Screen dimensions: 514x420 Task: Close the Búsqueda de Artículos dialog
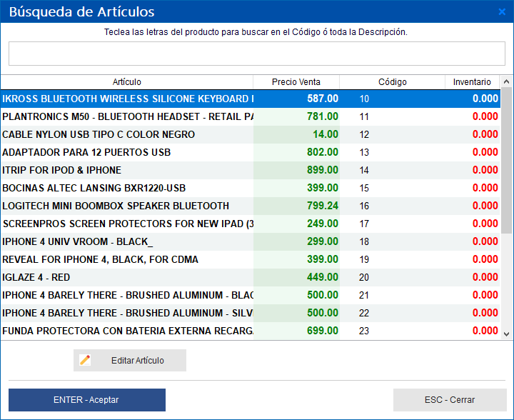click(502, 12)
